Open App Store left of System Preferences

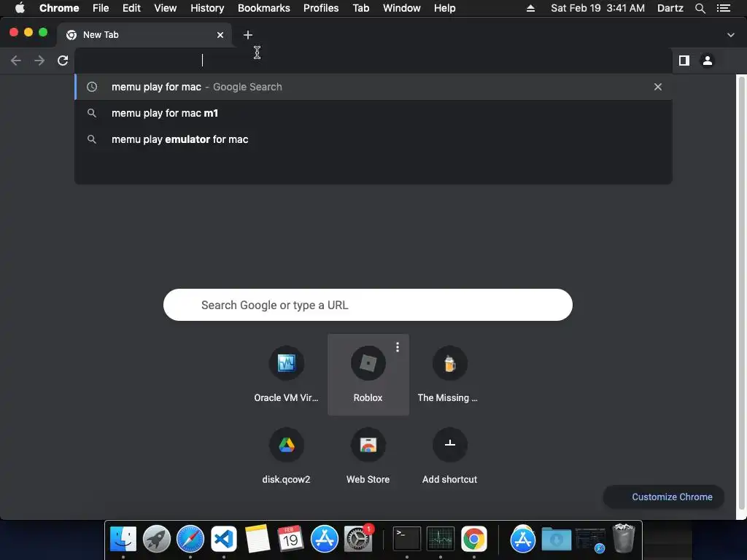pos(325,539)
